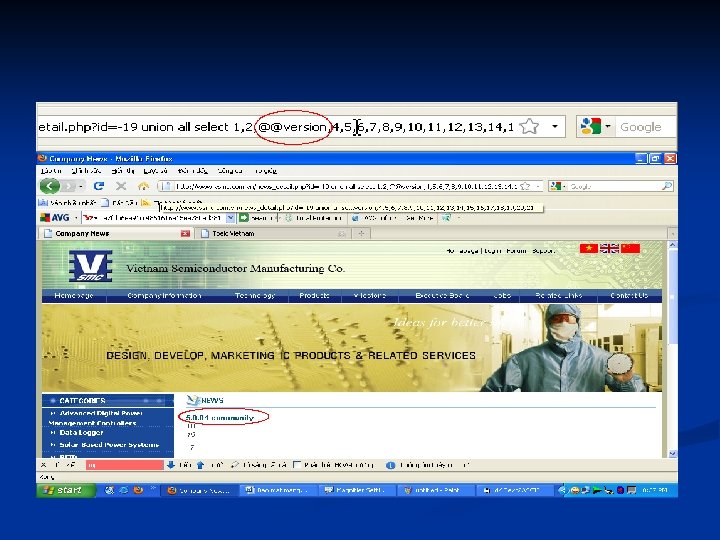Screen dimensions: 720x540
Task: Click the Firefox address bar URL field
Action: pyautogui.click(x=345, y=186)
